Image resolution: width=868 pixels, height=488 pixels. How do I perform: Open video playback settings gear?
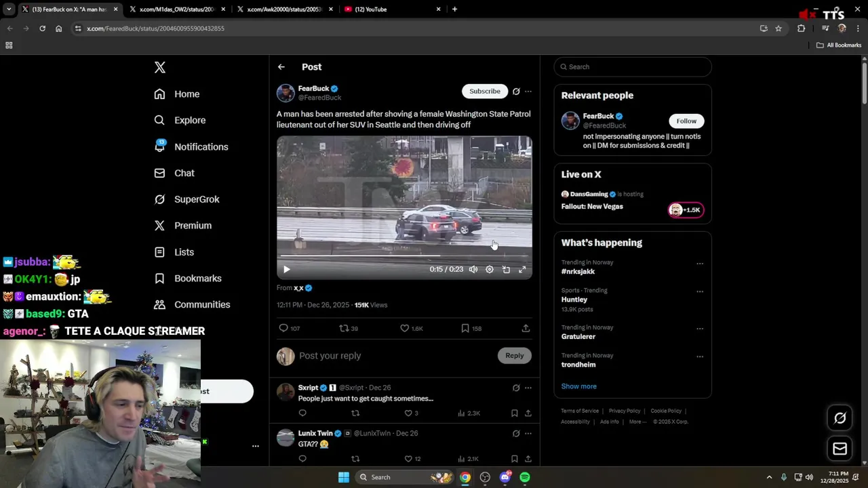[490, 270]
